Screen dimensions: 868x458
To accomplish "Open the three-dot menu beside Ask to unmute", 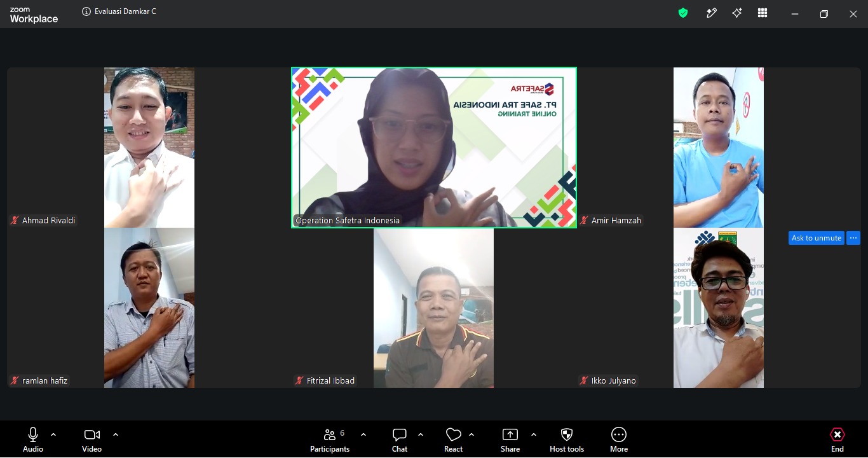I will pyautogui.click(x=853, y=238).
